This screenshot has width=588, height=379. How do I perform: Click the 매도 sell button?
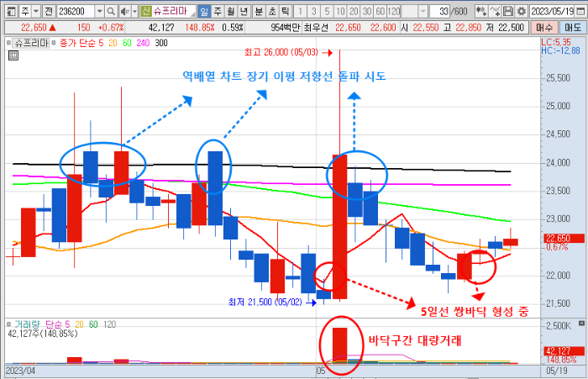572,28
